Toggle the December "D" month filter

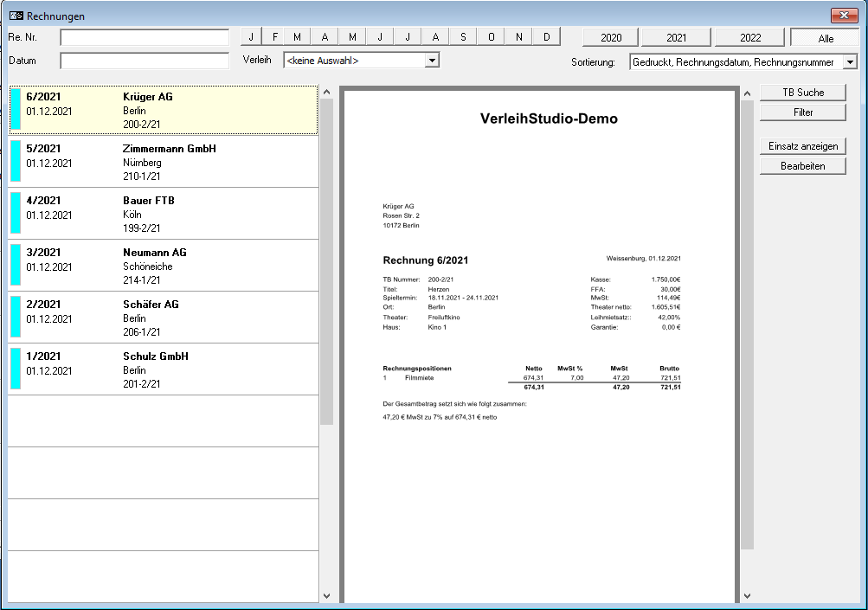click(x=547, y=36)
